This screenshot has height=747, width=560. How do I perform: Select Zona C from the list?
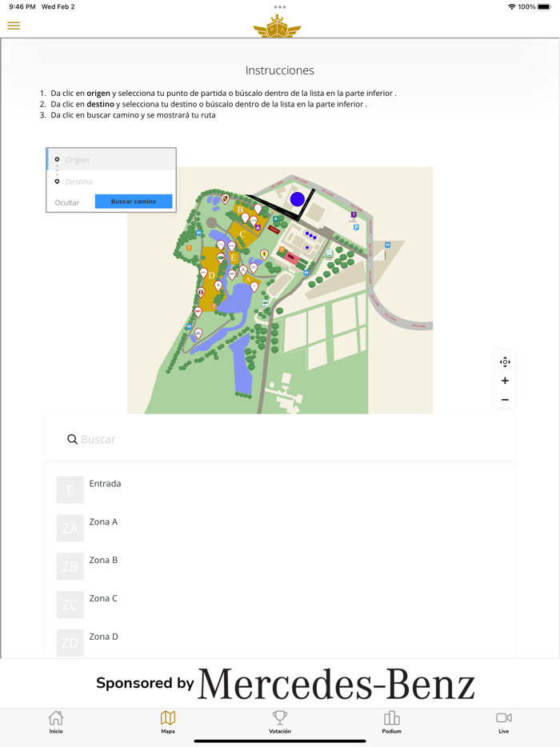point(280,605)
